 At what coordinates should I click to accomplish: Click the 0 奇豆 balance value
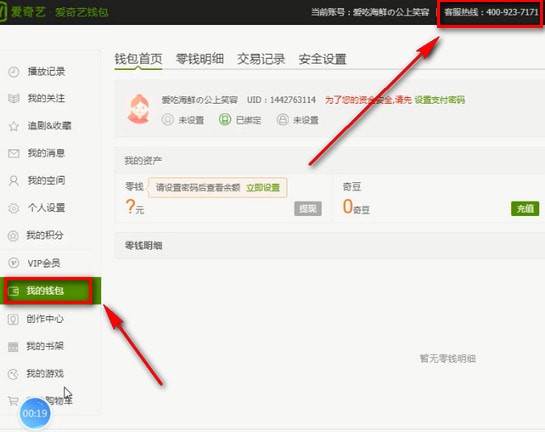pyautogui.click(x=356, y=207)
